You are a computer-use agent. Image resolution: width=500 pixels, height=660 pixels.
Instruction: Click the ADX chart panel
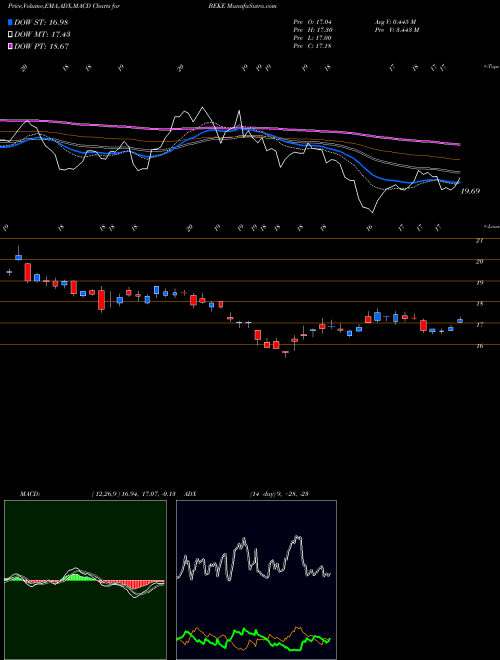pyautogui.click(x=256, y=580)
